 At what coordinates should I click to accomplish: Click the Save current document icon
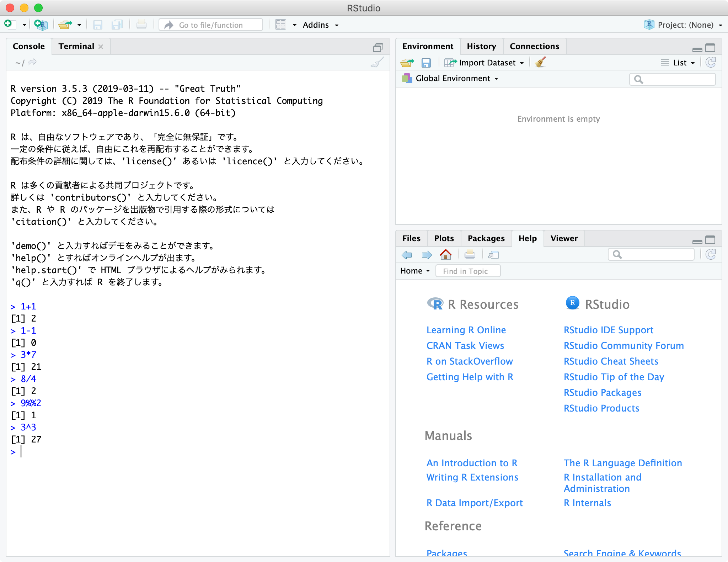(97, 25)
